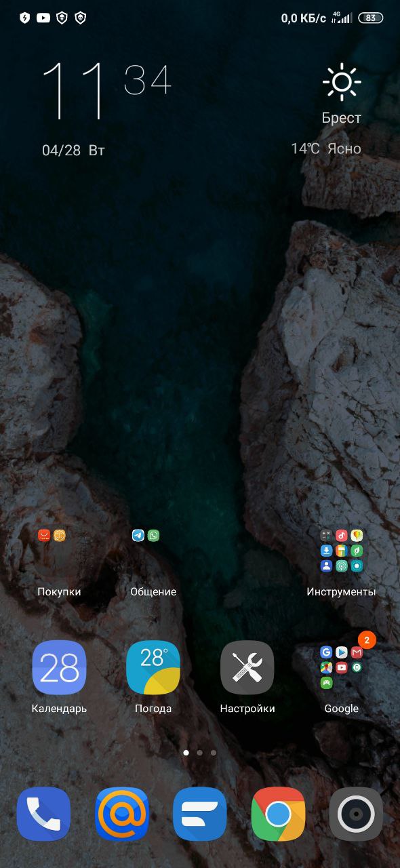The width and height of the screenshot is (400, 868).
Task: Tap the large 11:34 clock widget
Action: click(107, 90)
